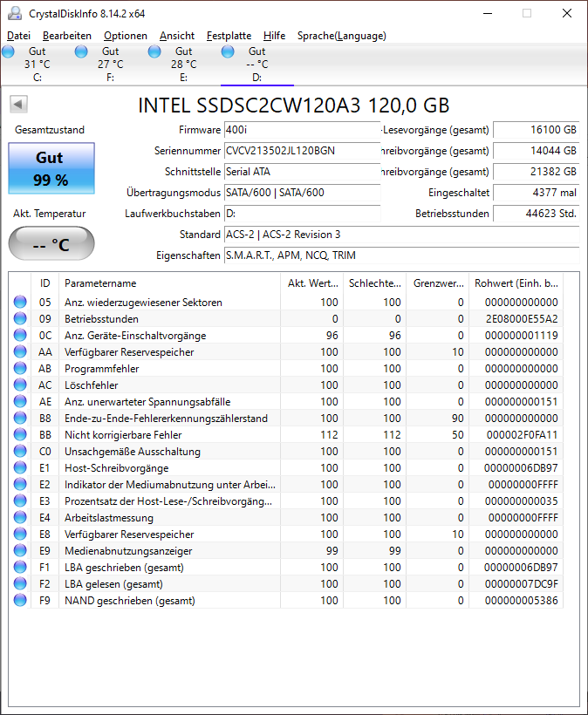
Task: Click the Rohwert column header
Action: (516, 283)
